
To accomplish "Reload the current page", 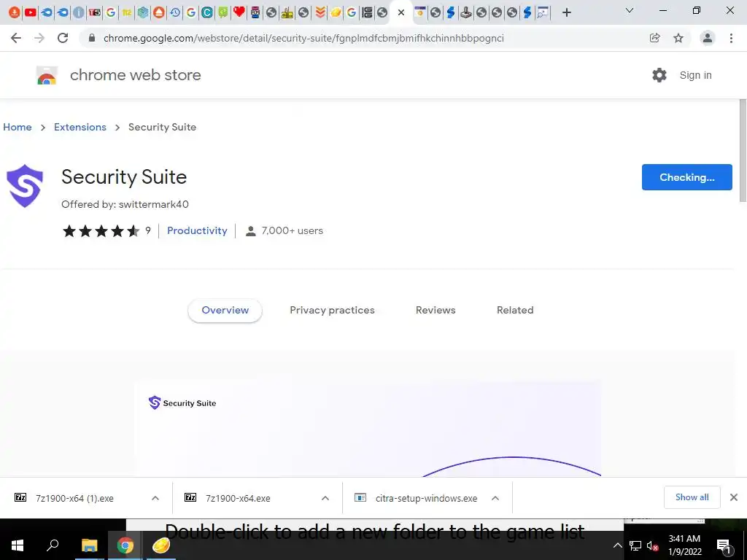I will click(x=63, y=38).
